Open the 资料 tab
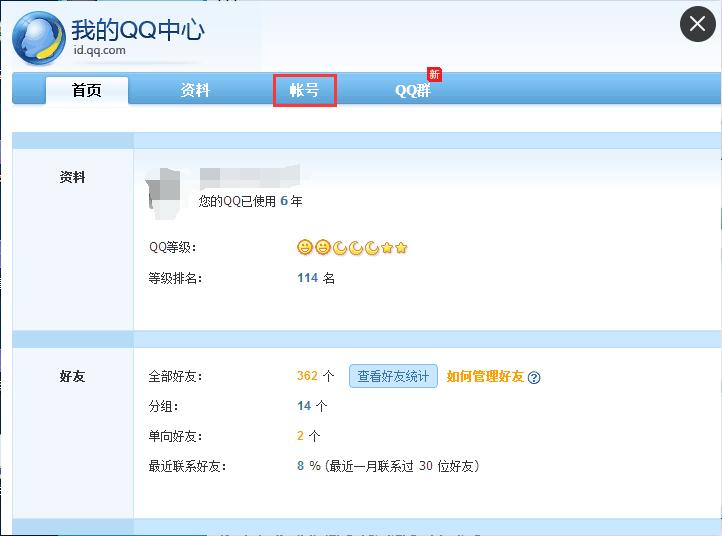The height and width of the screenshot is (536, 722). pyautogui.click(x=195, y=90)
